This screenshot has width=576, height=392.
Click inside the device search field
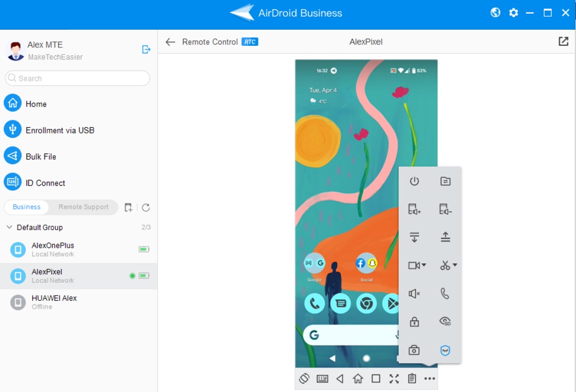coord(77,78)
